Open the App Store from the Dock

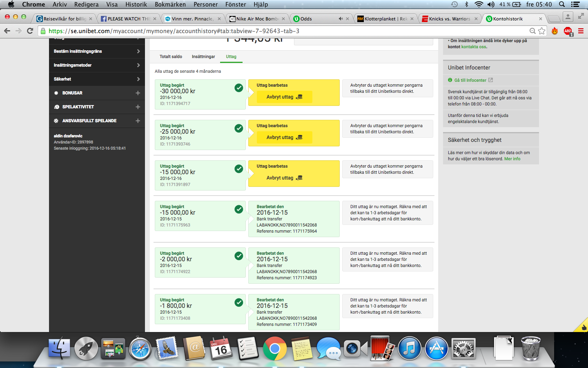tap(437, 349)
